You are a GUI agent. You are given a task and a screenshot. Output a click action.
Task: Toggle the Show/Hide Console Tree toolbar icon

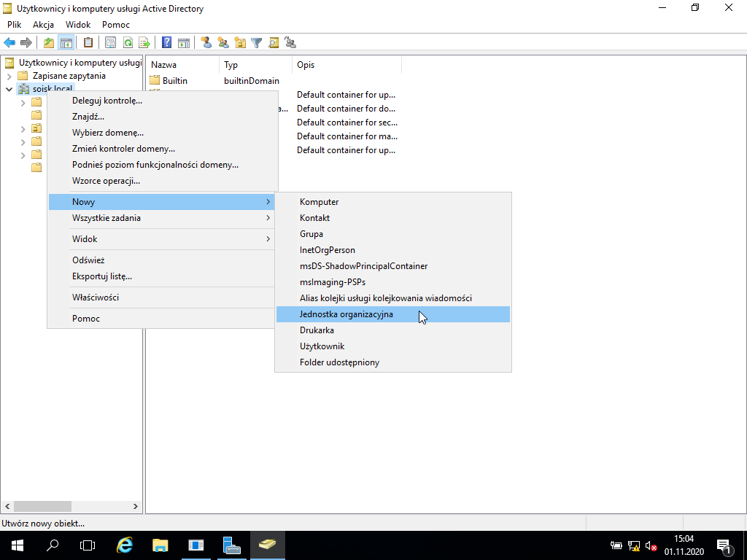(66, 43)
